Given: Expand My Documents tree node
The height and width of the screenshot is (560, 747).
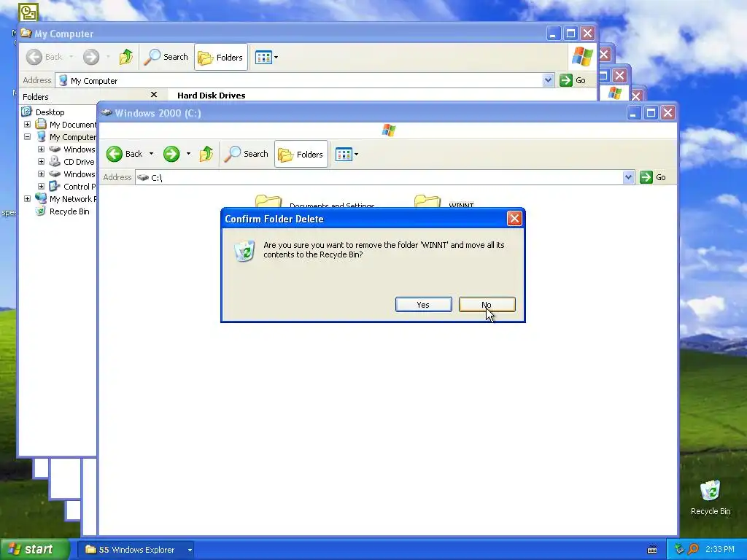Looking at the screenshot, I should point(27,124).
